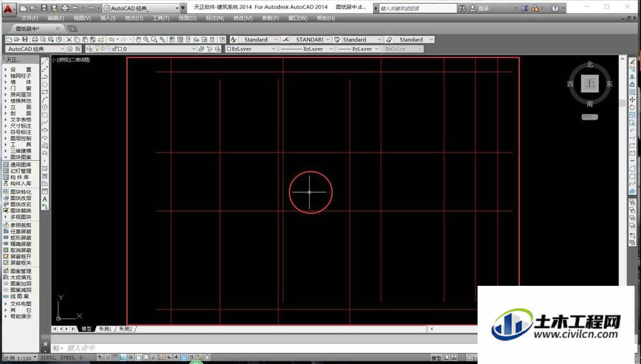Viewport: 641px width, 364px height.
Task: Click the Infocenter search binoculars icon
Action: [x=462, y=8]
